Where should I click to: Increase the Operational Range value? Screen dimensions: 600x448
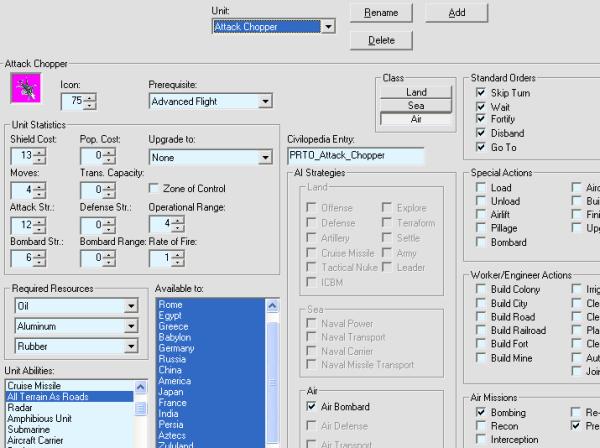178,219
